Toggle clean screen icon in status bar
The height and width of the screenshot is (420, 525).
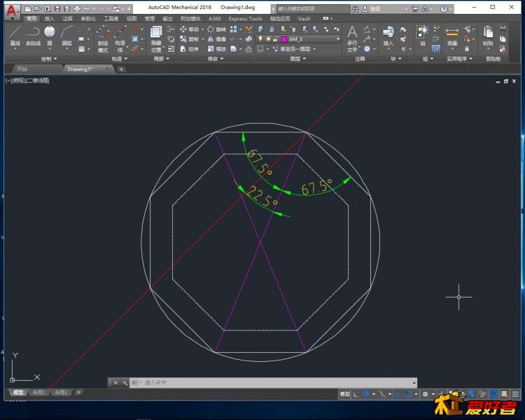(504, 394)
